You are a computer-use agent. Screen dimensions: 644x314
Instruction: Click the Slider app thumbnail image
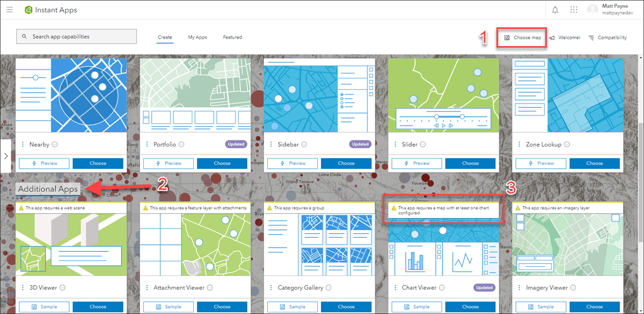tap(443, 96)
